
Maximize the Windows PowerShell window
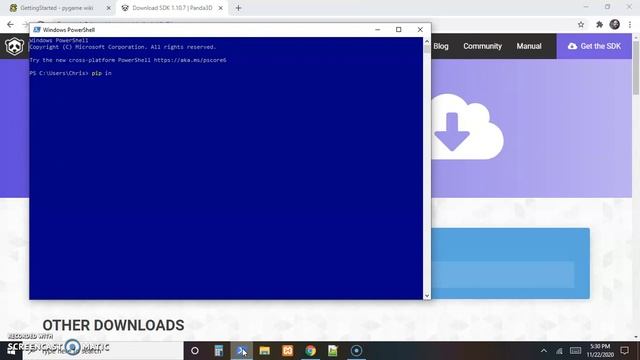coord(399,29)
